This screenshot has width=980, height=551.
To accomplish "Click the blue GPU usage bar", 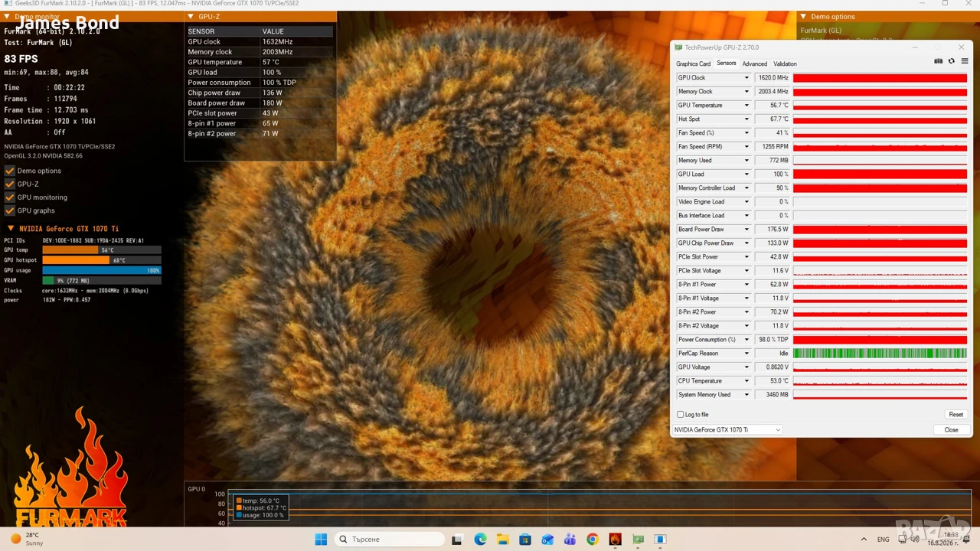I will click(x=102, y=270).
